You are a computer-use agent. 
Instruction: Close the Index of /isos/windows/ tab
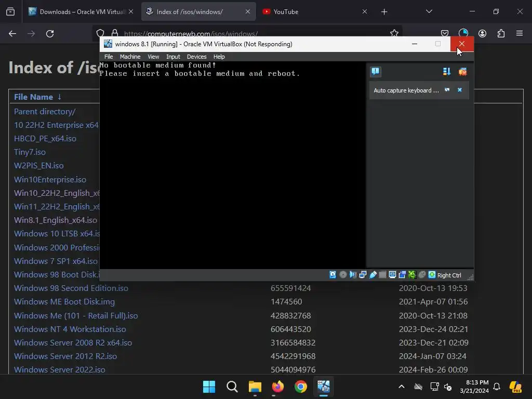click(248, 11)
